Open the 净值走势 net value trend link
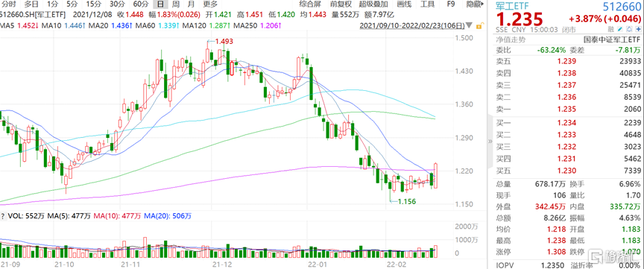This screenshot has height=269, width=644. 510,39
